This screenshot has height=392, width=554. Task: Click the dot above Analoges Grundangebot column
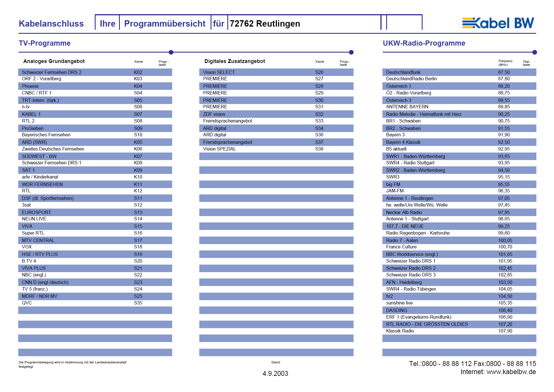coord(171,52)
